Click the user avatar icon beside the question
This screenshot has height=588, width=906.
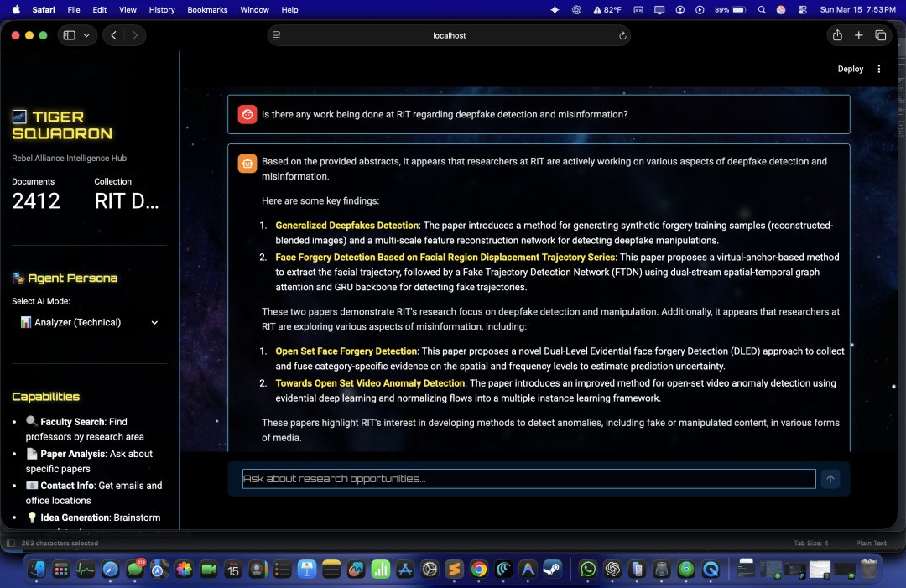click(x=247, y=114)
